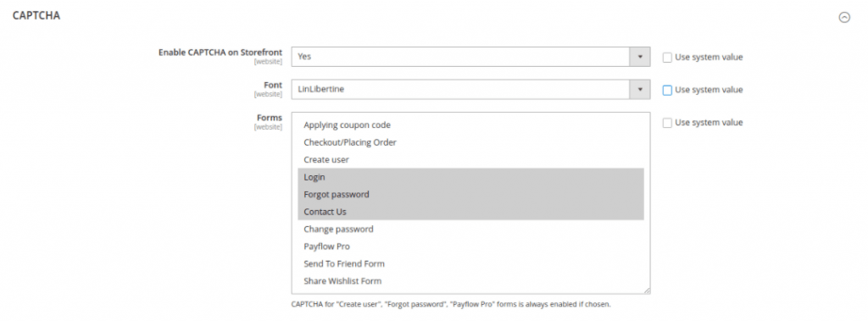Click the Contact Us form option
The height and width of the screenshot is (321, 868).
(470, 212)
